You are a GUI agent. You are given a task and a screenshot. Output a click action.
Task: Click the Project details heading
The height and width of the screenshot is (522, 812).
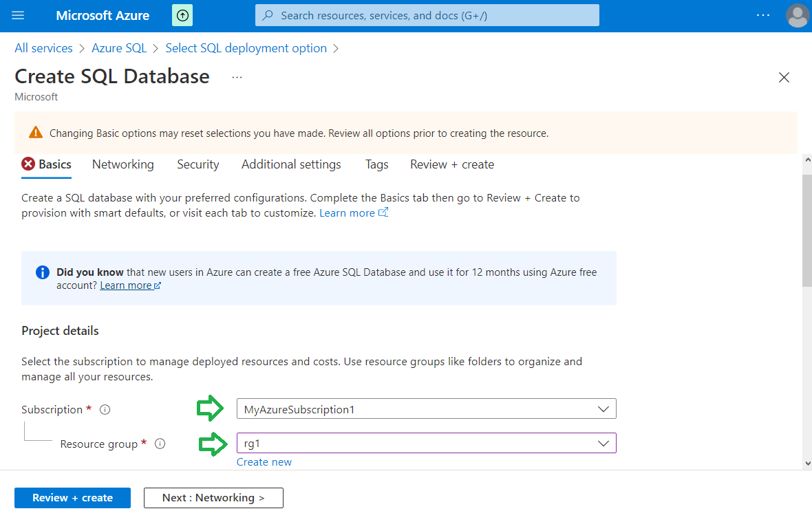coord(60,331)
